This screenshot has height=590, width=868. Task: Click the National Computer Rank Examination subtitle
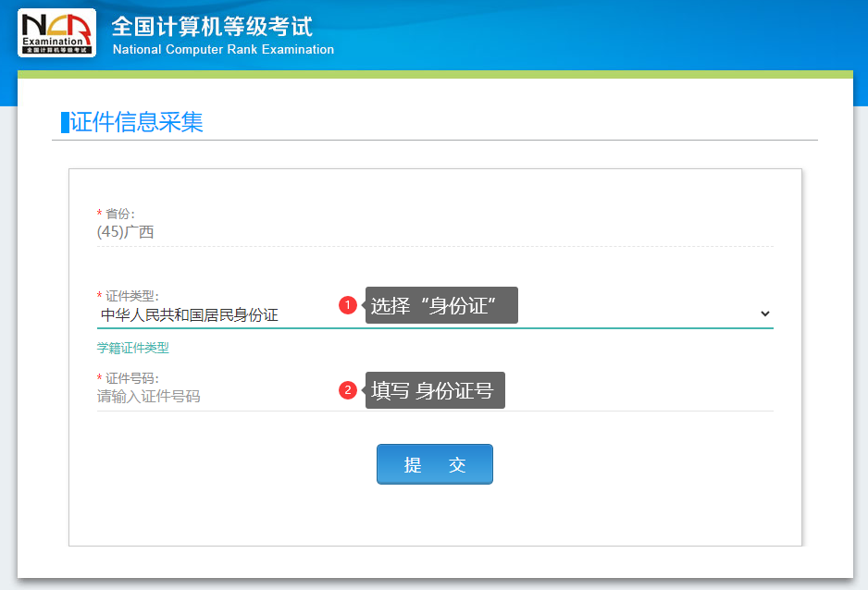[223, 49]
